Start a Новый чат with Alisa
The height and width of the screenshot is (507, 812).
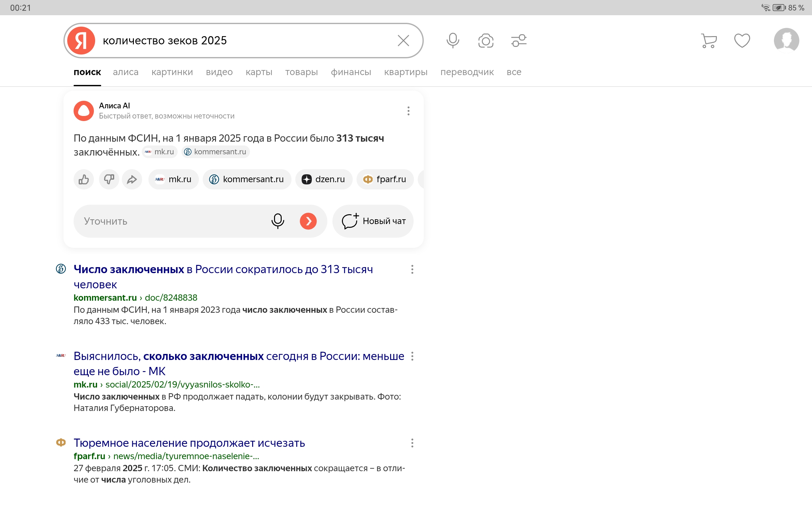pyautogui.click(x=373, y=221)
